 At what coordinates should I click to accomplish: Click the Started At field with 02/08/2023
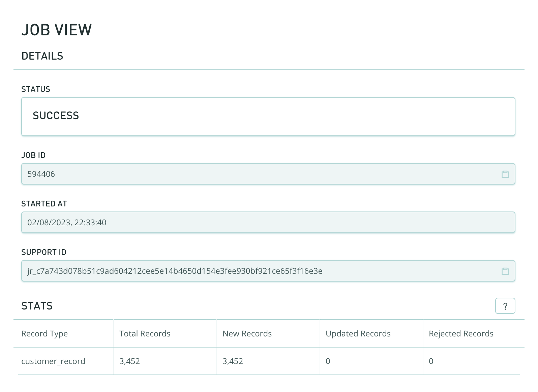click(268, 222)
